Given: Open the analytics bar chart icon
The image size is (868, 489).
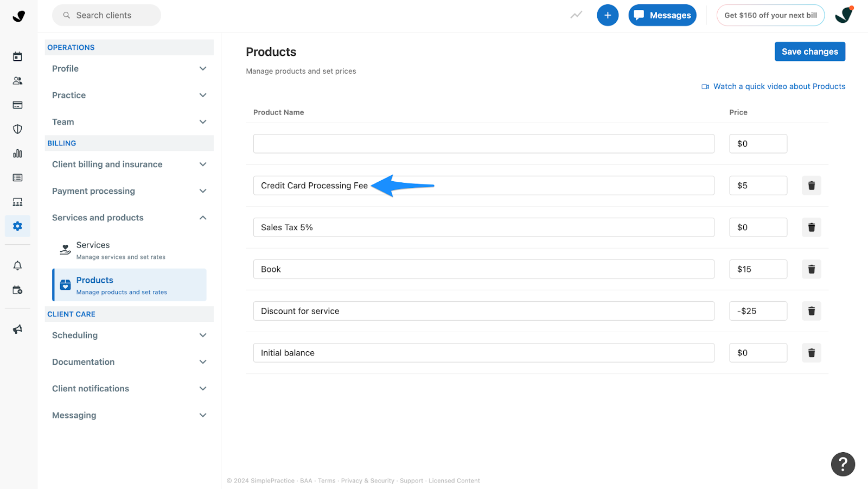Looking at the screenshot, I should tap(17, 154).
